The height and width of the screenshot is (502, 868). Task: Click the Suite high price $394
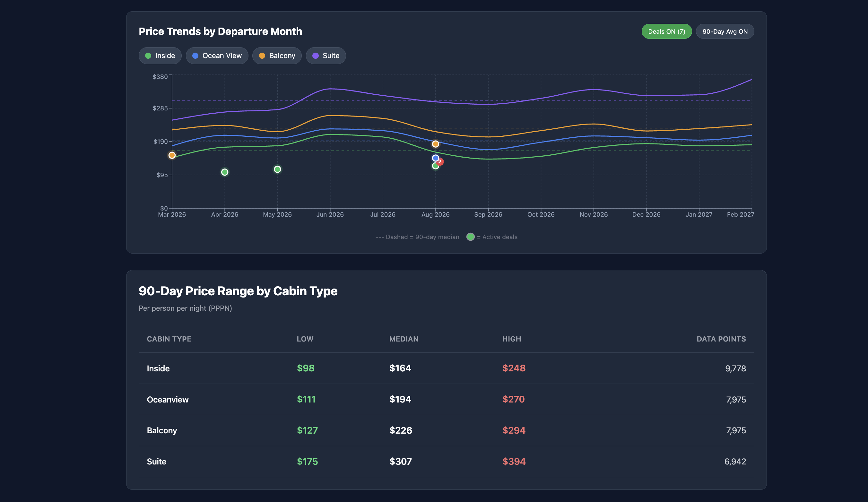[514, 461]
